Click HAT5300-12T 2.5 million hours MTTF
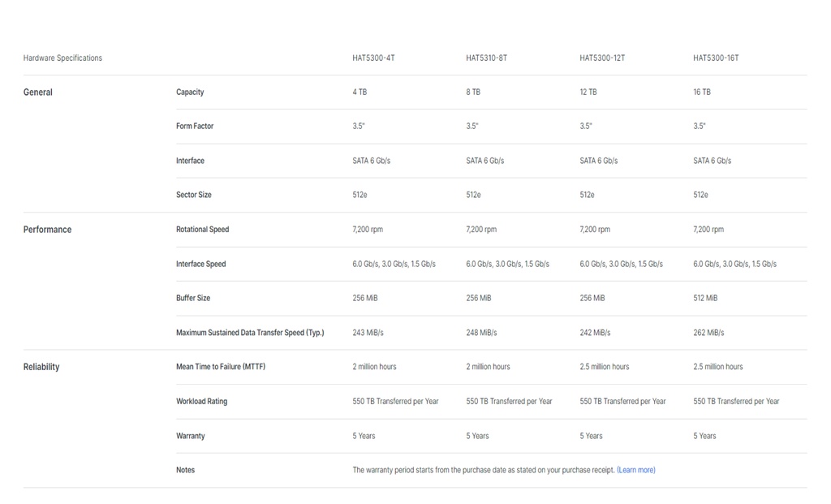 (x=604, y=367)
